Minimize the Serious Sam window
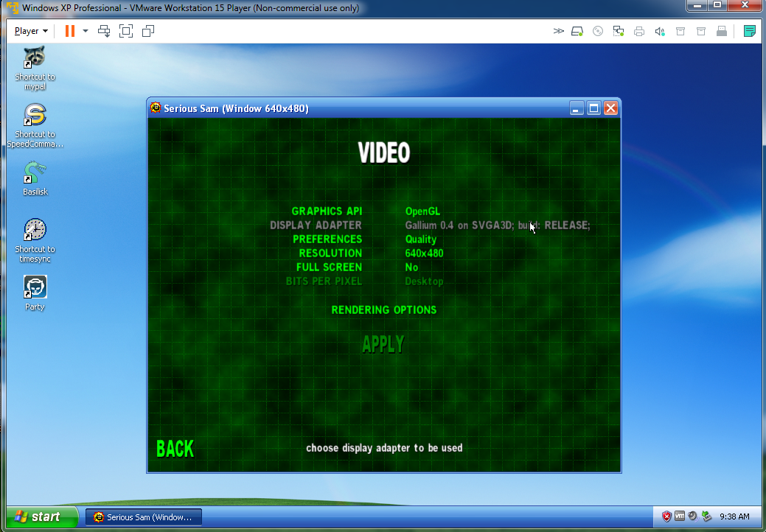Screen dimensions: 766x532 pyautogui.click(x=577, y=108)
